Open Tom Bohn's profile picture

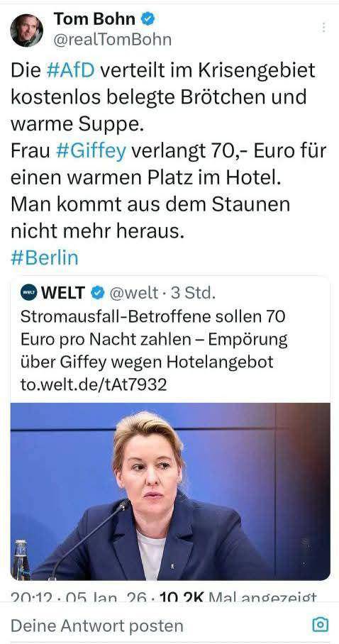(27, 30)
